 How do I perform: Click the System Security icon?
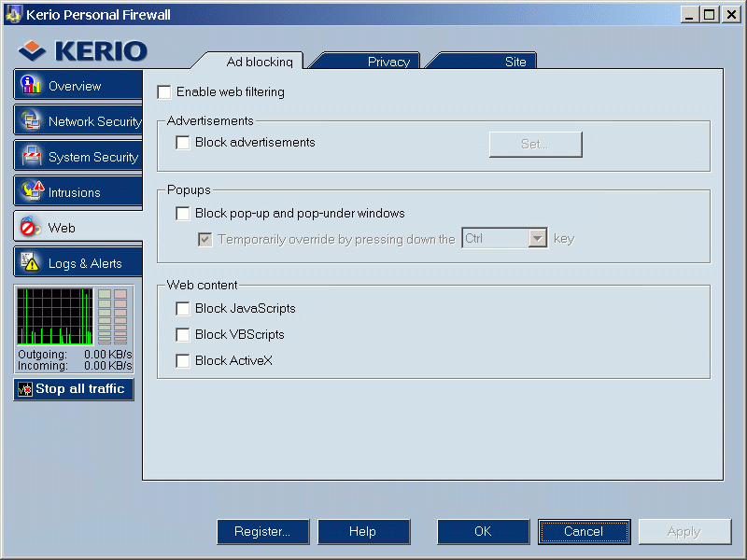click(32, 156)
